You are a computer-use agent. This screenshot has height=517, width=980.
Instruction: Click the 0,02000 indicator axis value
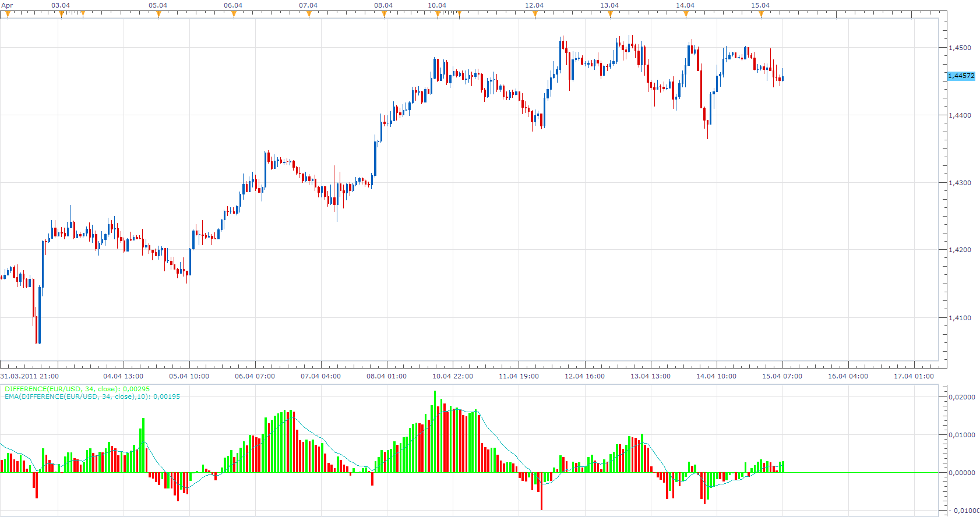click(x=962, y=397)
